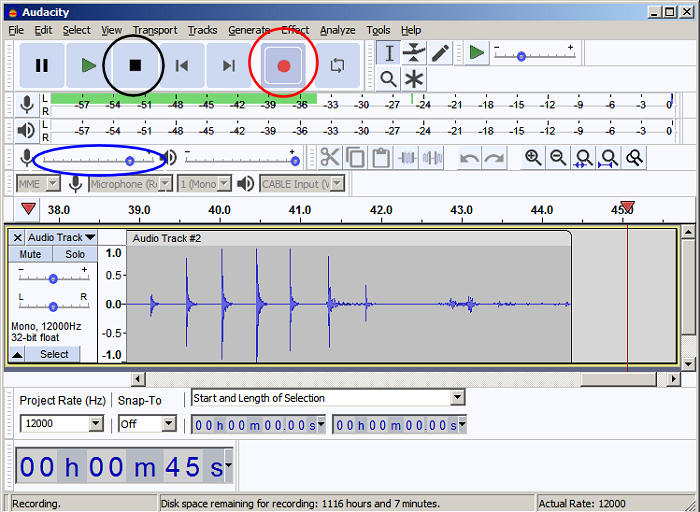The width and height of the screenshot is (700, 512).
Task: Pause the recording
Action: 42,66
